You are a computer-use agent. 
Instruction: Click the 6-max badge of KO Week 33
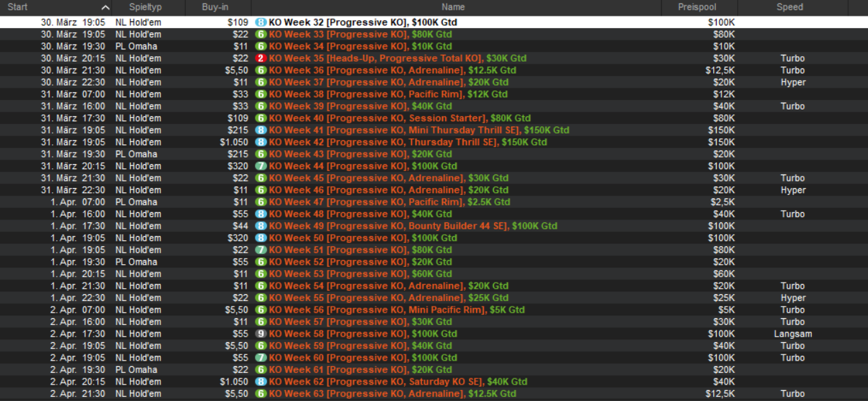(x=260, y=34)
